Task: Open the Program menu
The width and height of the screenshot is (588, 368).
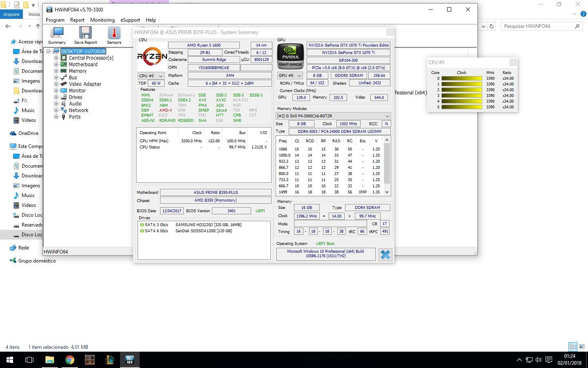Action: click(x=55, y=20)
